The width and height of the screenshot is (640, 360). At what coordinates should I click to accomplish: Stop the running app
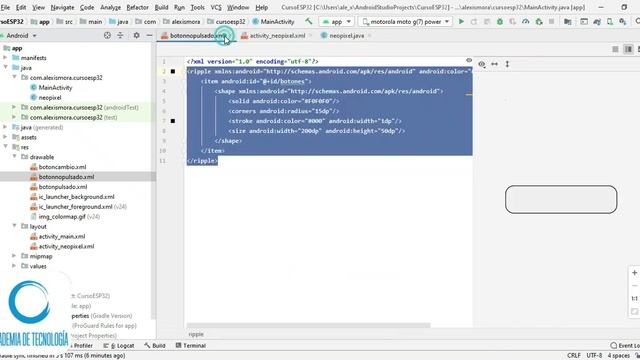[x=551, y=22]
